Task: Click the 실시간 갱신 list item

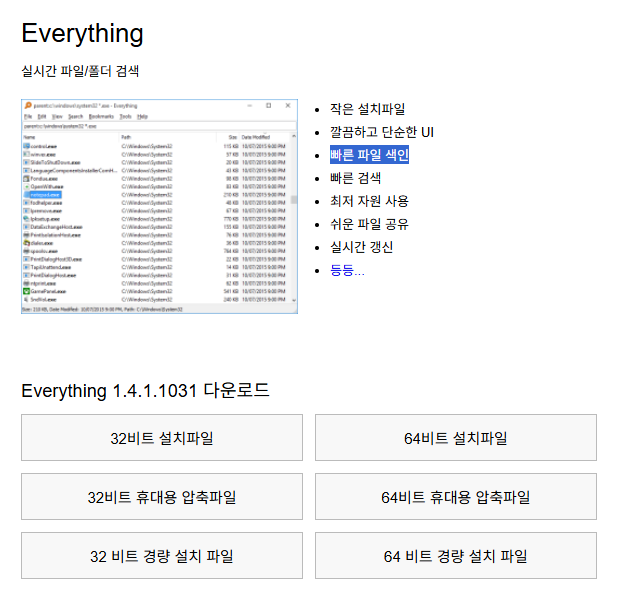Action: click(x=361, y=247)
